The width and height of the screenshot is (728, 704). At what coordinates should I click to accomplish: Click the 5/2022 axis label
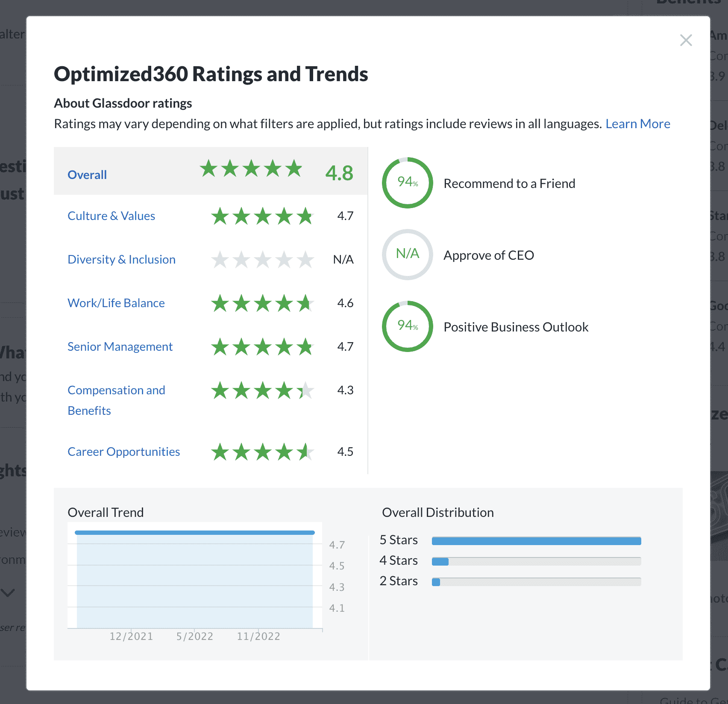coord(195,637)
